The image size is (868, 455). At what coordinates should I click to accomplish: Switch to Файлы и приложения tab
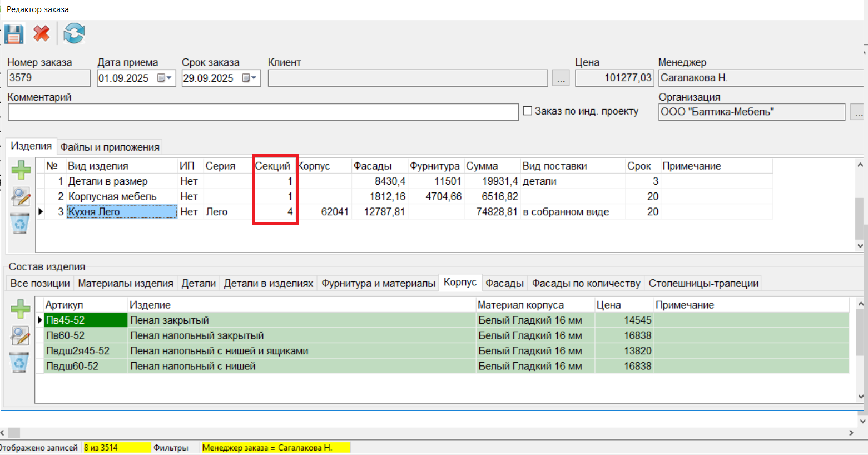(x=110, y=147)
